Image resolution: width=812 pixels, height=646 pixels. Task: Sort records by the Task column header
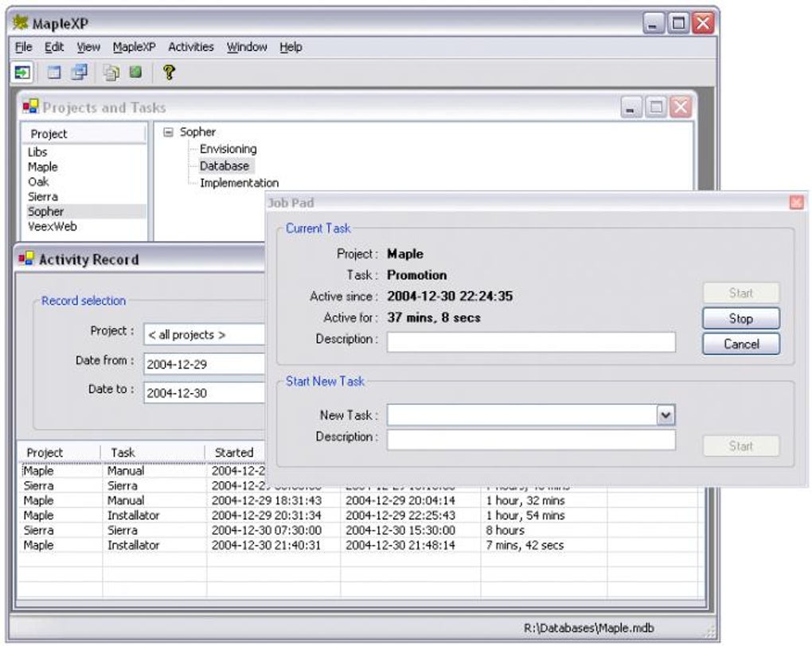[123, 452]
